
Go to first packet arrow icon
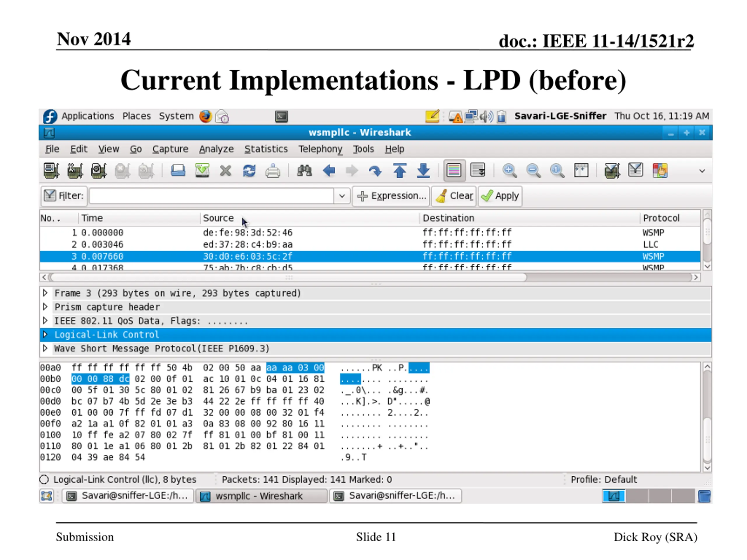tap(400, 170)
